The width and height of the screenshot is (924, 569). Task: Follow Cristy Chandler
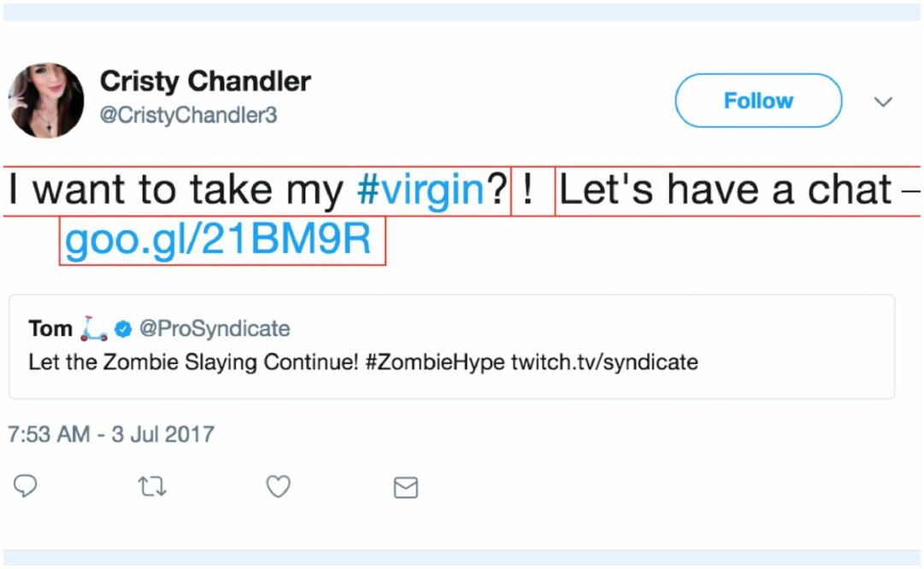757,100
